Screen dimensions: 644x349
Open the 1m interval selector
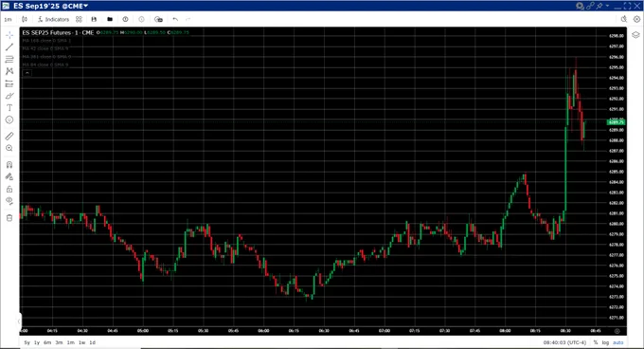pos(8,19)
